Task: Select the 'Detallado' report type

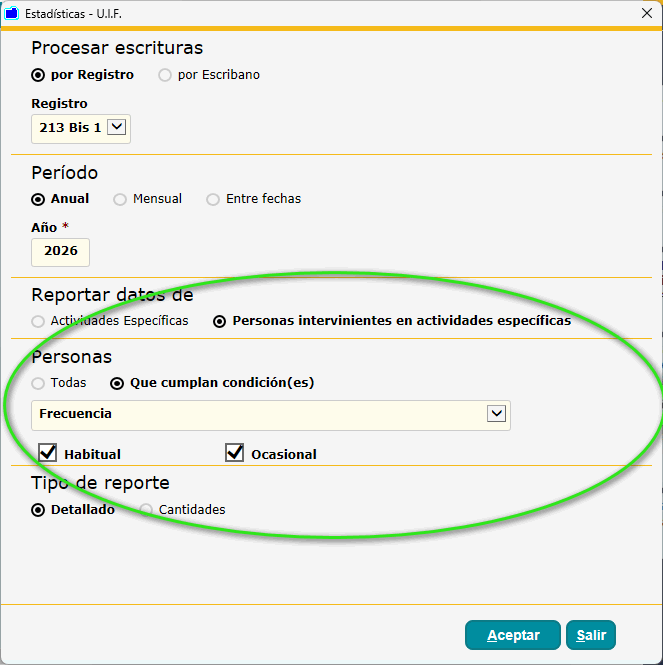Action: 39,510
